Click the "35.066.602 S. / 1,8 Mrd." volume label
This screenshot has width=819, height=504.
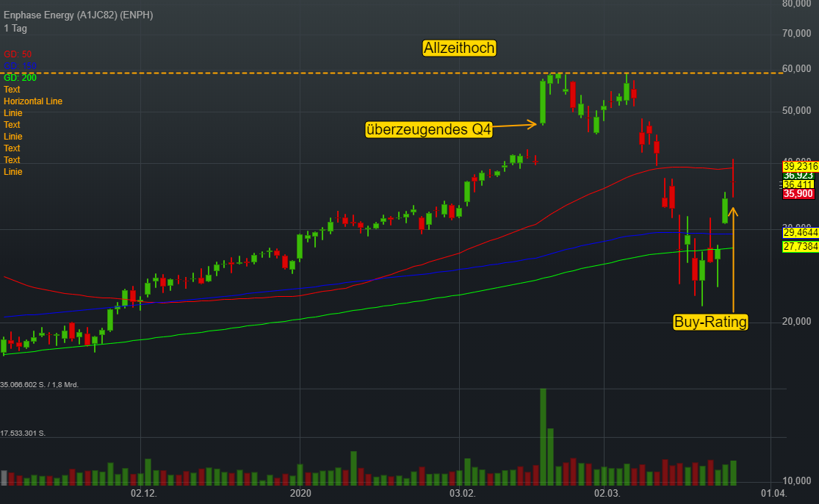point(40,385)
